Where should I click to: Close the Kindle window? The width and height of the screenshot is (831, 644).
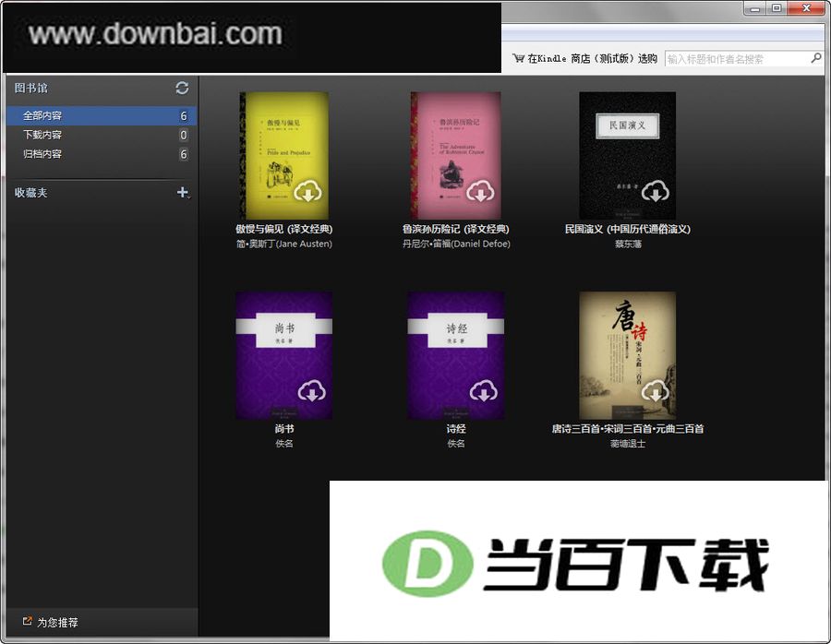click(807, 8)
